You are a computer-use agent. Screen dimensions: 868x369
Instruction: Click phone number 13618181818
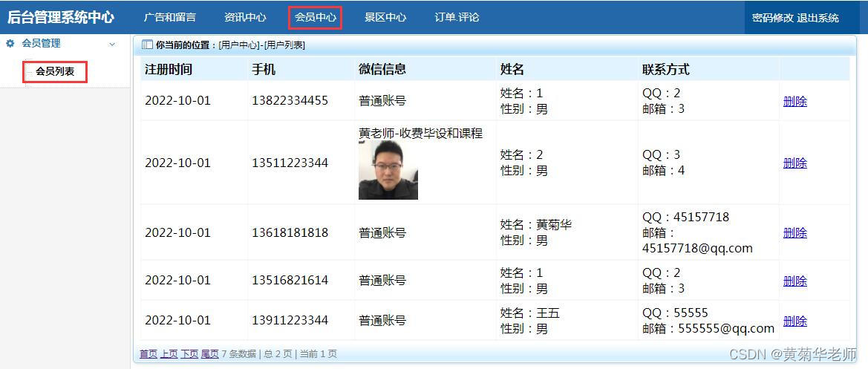pos(290,232)
